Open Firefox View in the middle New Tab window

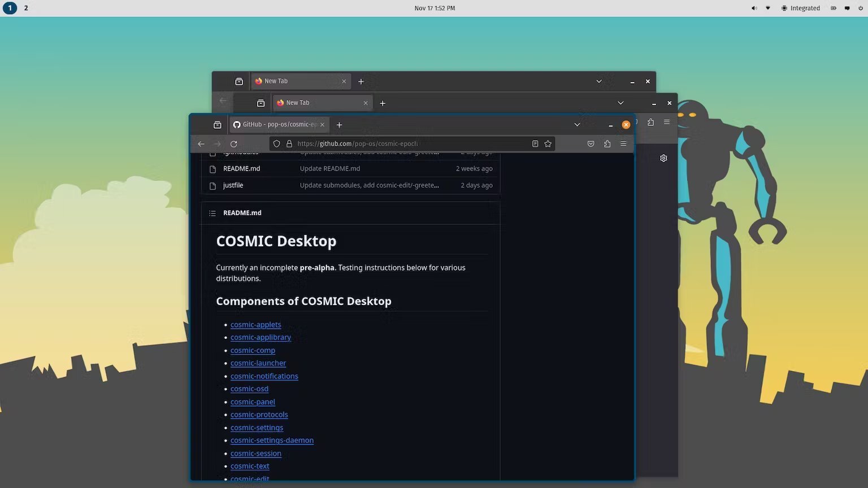point(261,103)
